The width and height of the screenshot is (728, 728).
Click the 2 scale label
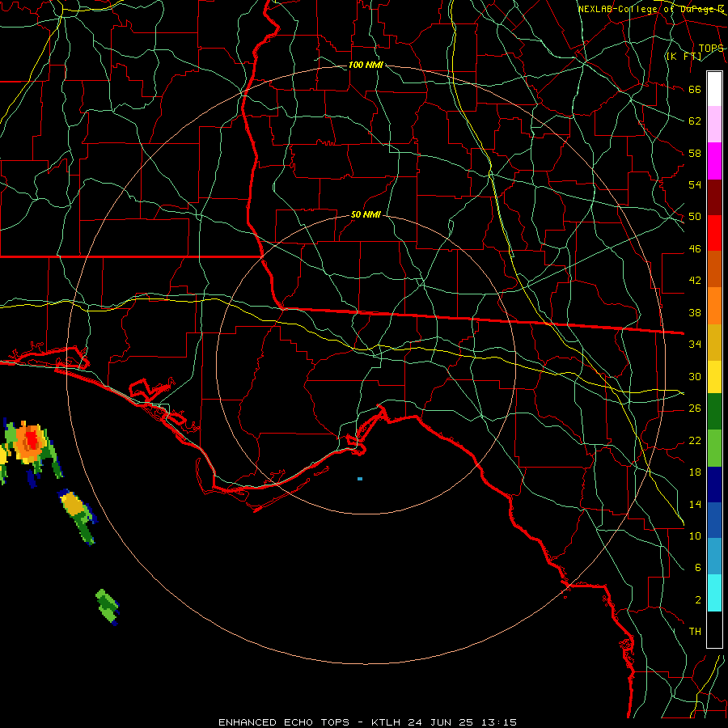click(x=697, y=600)
